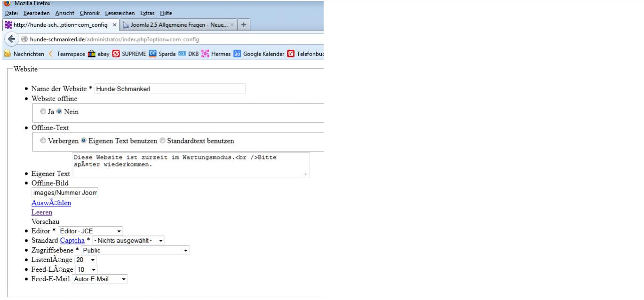
Task: Select Verbergen for Offline-Text
Action: point(43,141)
